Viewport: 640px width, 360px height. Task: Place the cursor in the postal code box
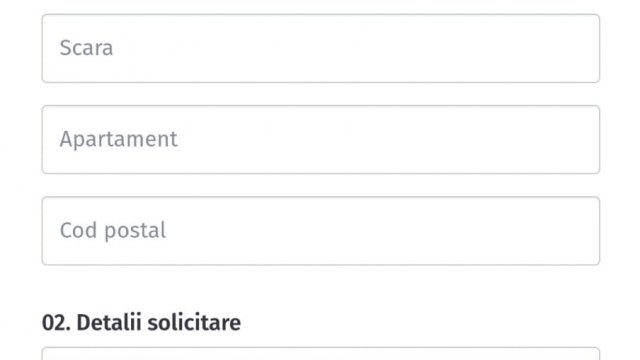(x=321, y=231)
